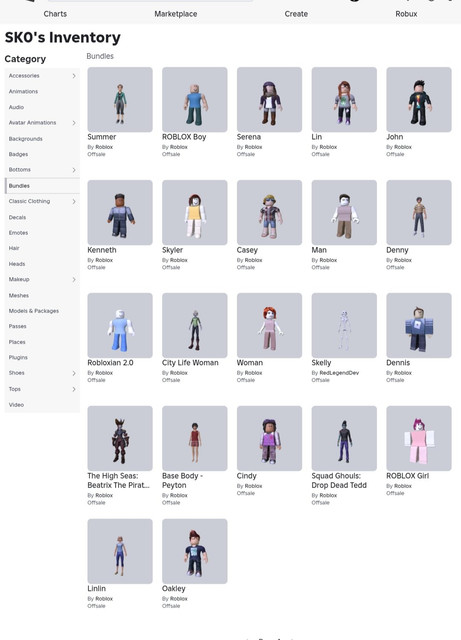Open the Robloxian 2.0 bundle image
Image resolution: width=461 pixels, height=640 pixels.
[x=120, y=325]
